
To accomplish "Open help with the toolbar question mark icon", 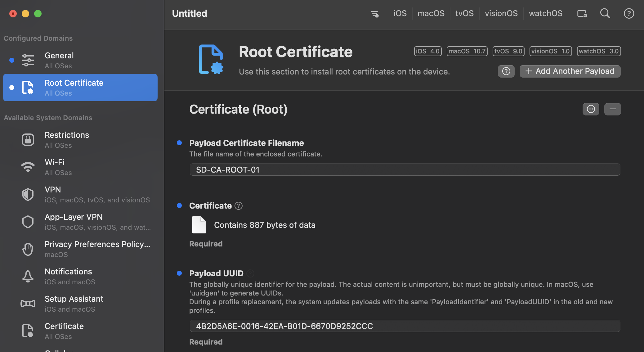I will [x=629, y=13].
